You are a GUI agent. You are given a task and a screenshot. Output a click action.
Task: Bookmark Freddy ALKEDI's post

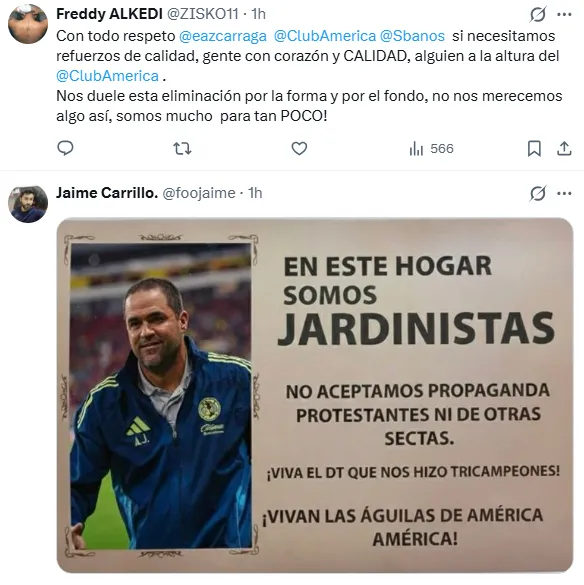[534, 148]
